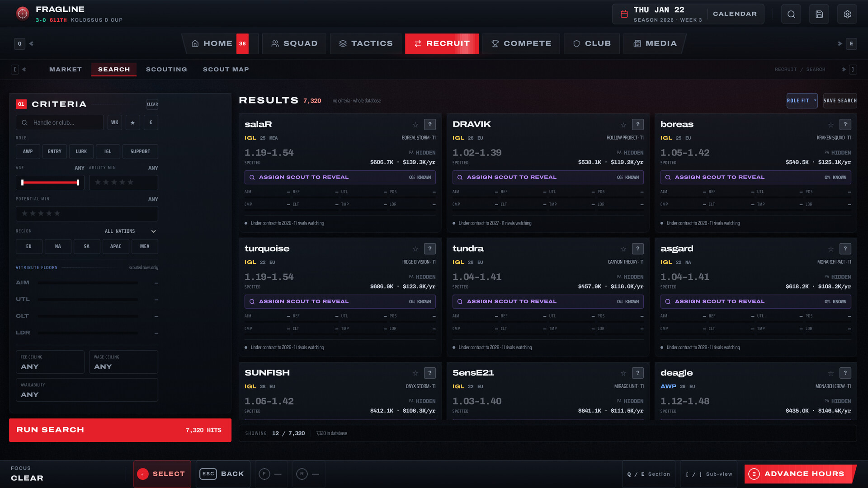Open help question mark on boreas card
Screen dimensions: 868x488
845,124
